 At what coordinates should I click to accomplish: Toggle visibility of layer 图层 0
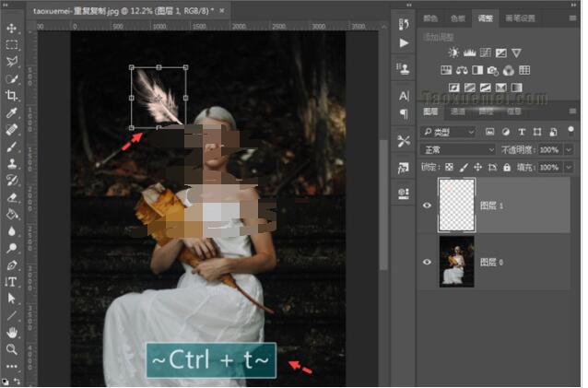pyautogui.click(x=427, y=262)
